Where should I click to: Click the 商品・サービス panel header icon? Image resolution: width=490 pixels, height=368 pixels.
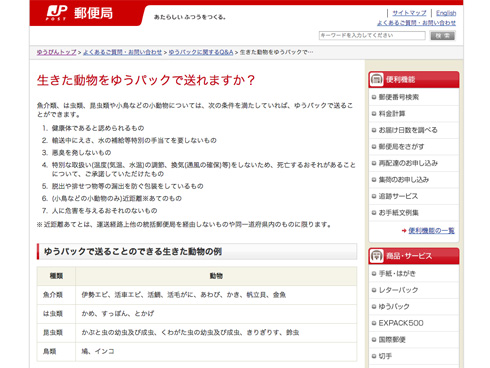tap(377, 256)
